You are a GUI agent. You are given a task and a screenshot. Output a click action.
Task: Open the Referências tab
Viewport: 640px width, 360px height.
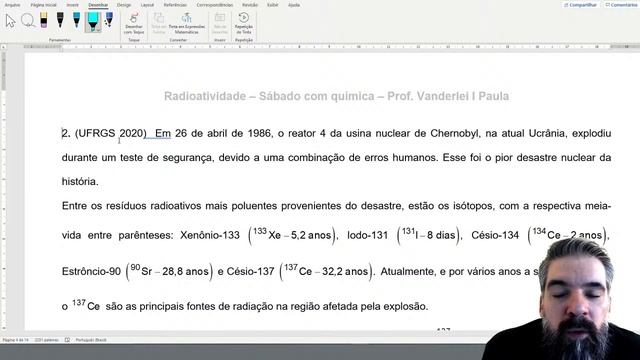click(x=176, y=5)
